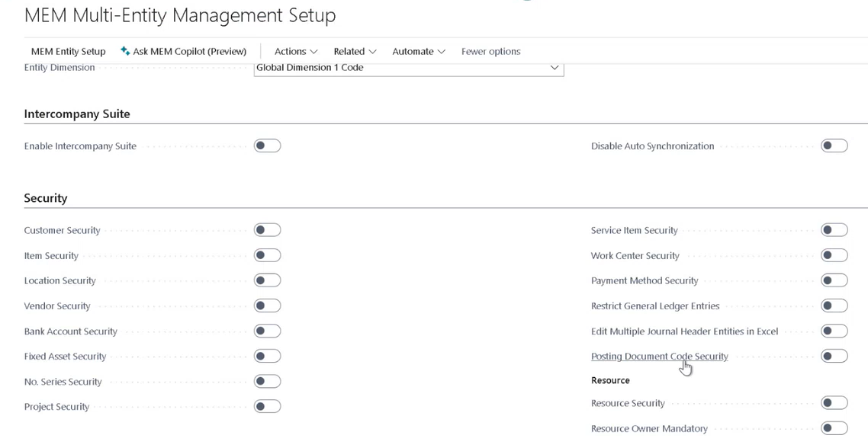Toggle Enable Intercompany Suite switch

268,146
